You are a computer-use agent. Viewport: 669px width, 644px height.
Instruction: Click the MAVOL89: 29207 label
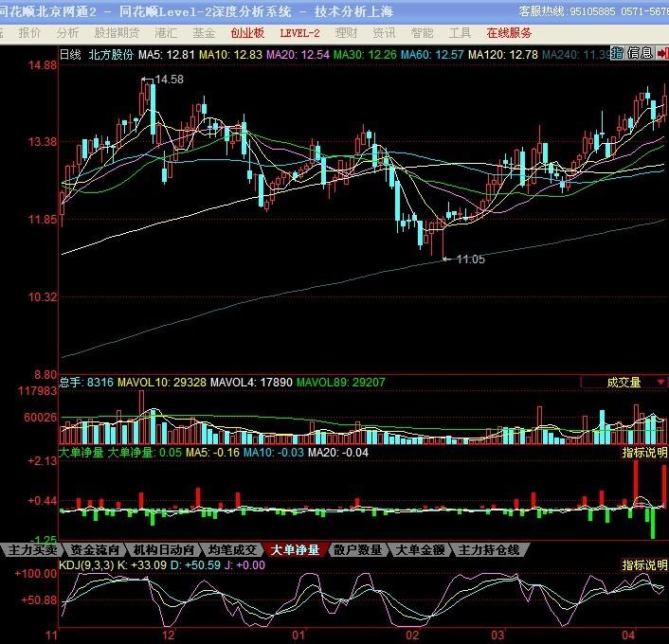340,382
